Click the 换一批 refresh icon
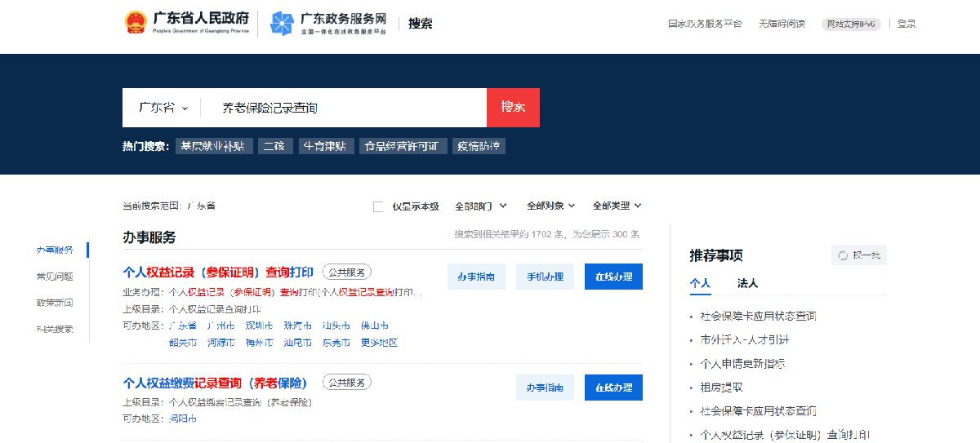The height and width of the screenshot is (443, 980). [x=843, y=255]
